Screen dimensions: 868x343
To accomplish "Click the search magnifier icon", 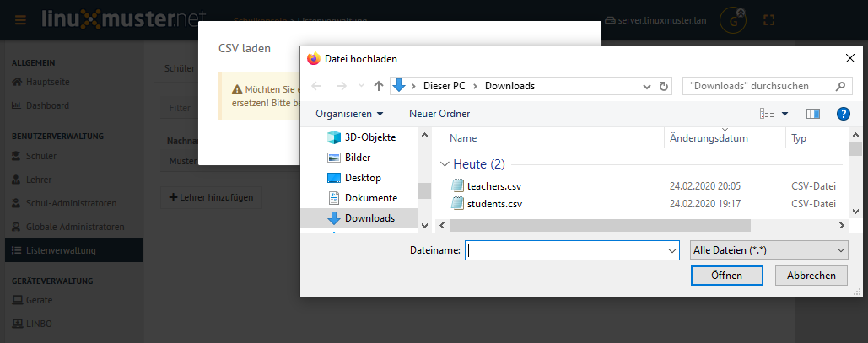I will 840,86.
